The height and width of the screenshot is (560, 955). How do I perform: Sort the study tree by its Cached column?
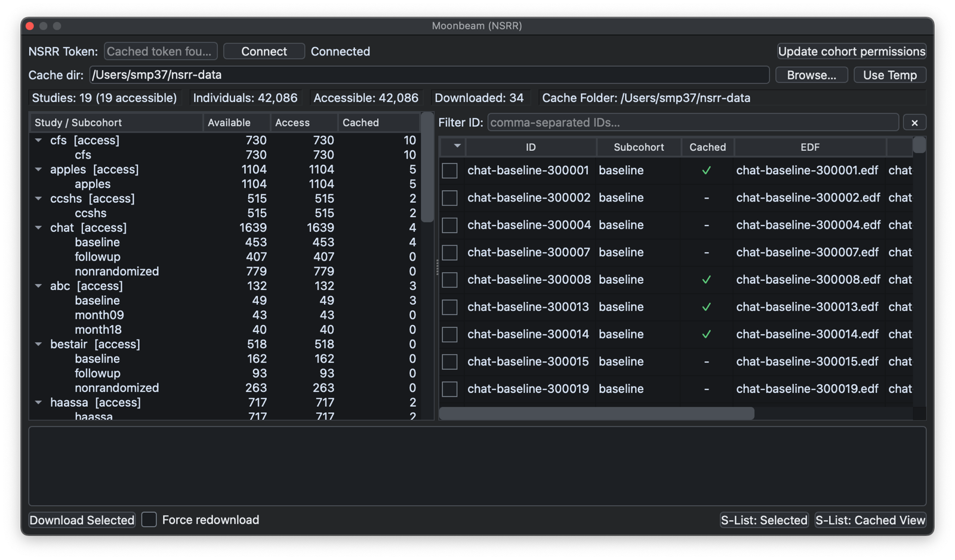(x=379, y=122)
